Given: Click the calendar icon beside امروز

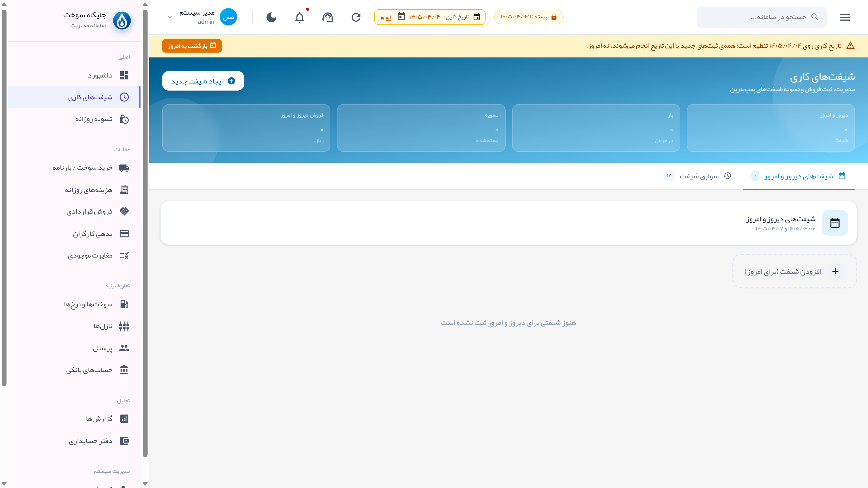Looking at the screenshot, I should pos(401,17).
